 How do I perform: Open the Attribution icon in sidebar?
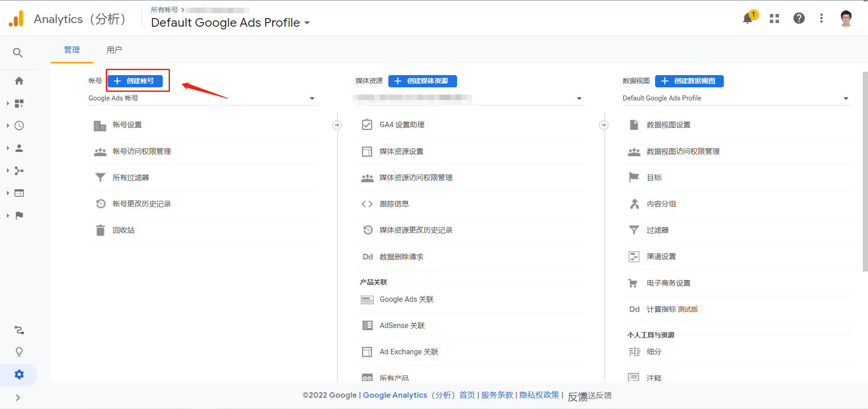tap(19, 330)
